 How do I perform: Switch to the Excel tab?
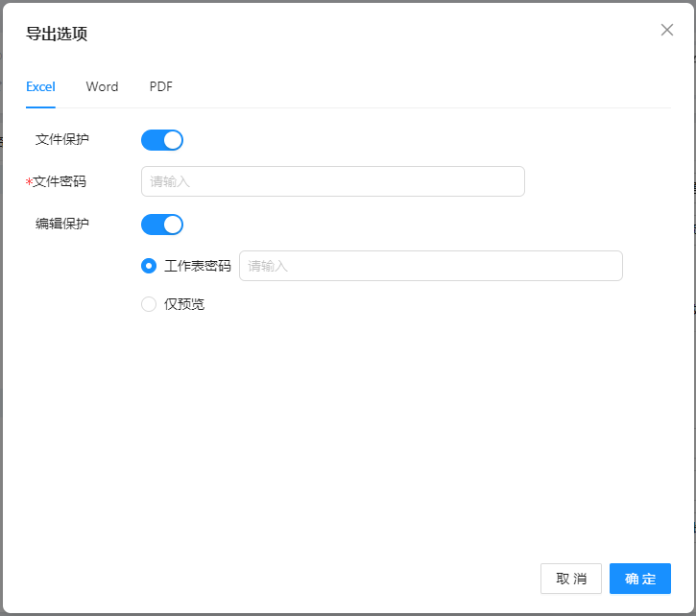coord(40,86)
